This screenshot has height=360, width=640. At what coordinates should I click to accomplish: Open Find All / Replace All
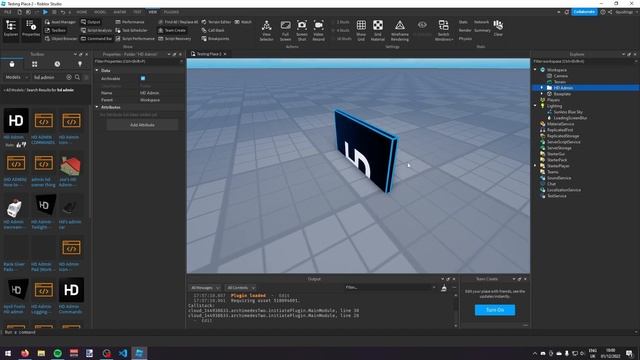click(x=178, y=22)
